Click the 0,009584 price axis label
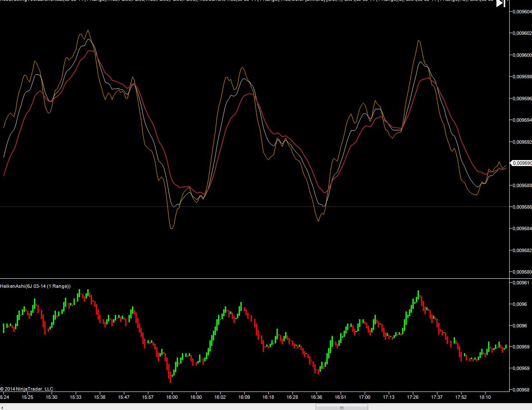The height and width of the screenshot is (410, 532). pos(522,228)
